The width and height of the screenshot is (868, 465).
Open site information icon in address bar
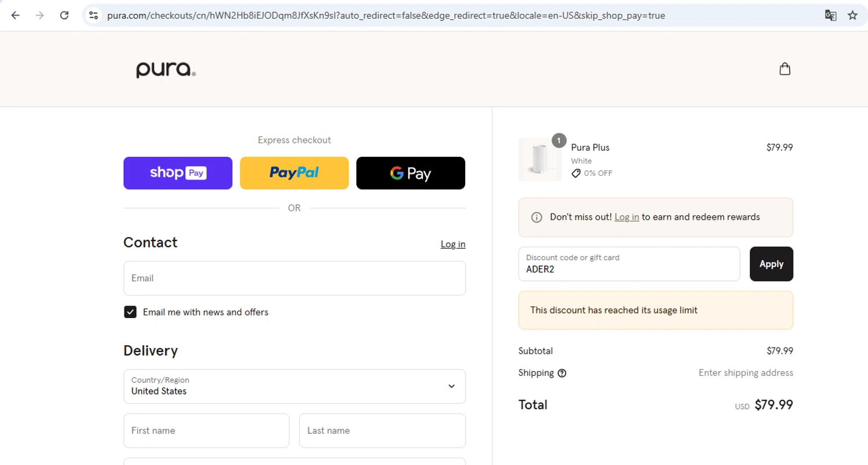tap(94, 16)
